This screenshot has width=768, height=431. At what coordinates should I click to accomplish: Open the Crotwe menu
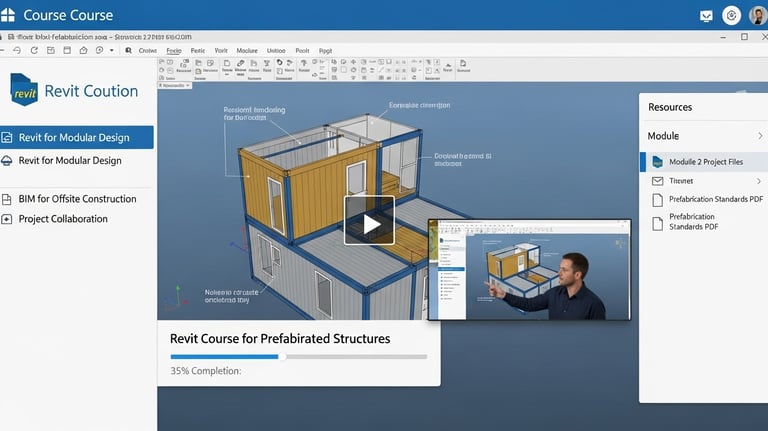(x=147, y=50)
